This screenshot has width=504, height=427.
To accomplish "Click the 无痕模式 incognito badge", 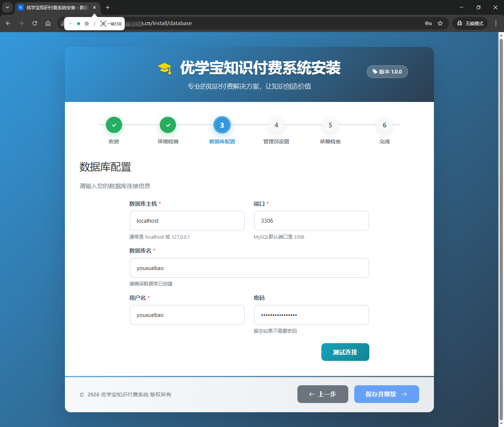I will 470,23.
